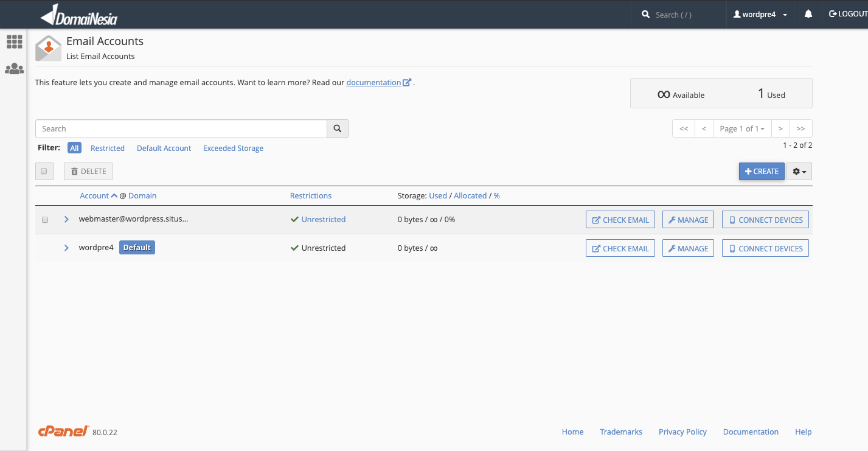The width and height of the screenshot is (868, 451).
Task: Select the webmaster account checkbox
Action: pyautogui.click(x=45, y=220)
